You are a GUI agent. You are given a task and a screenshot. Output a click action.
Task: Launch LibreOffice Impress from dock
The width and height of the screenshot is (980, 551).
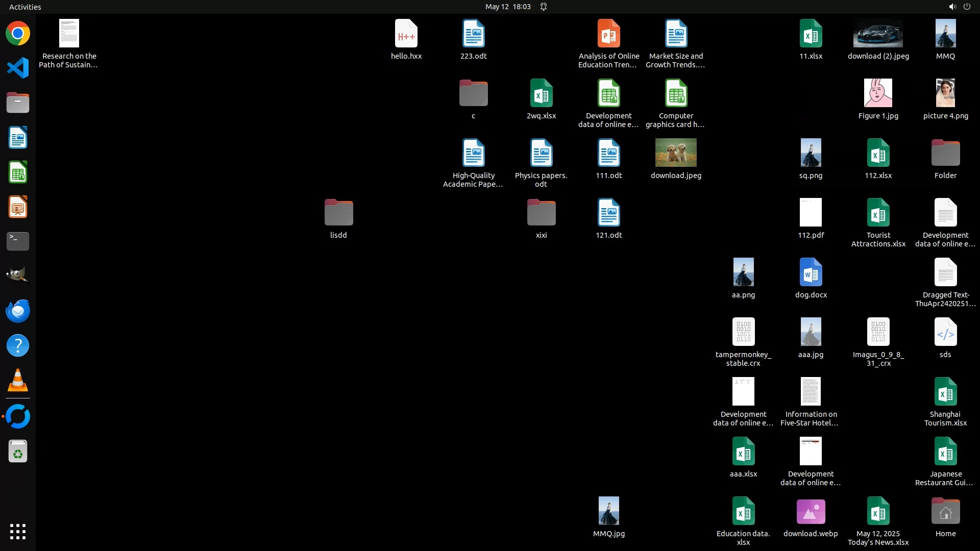[18, 207]
